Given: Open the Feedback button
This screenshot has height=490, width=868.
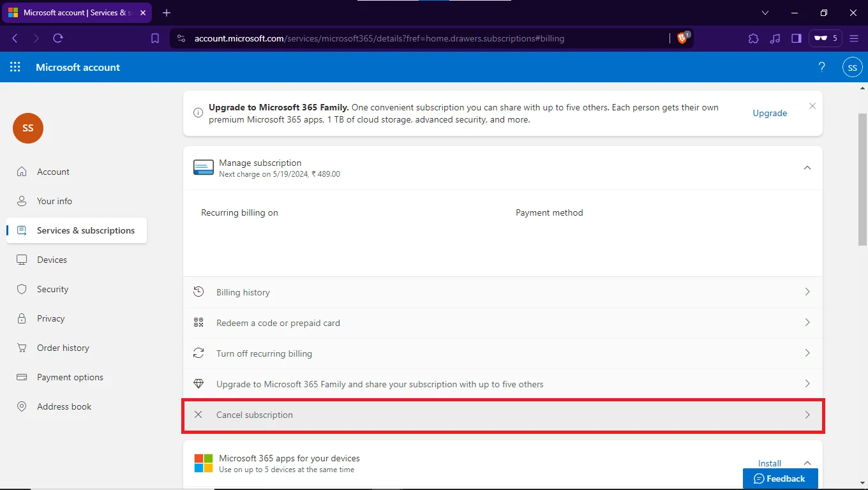Looking at the screenshot, I should (780, 479).
